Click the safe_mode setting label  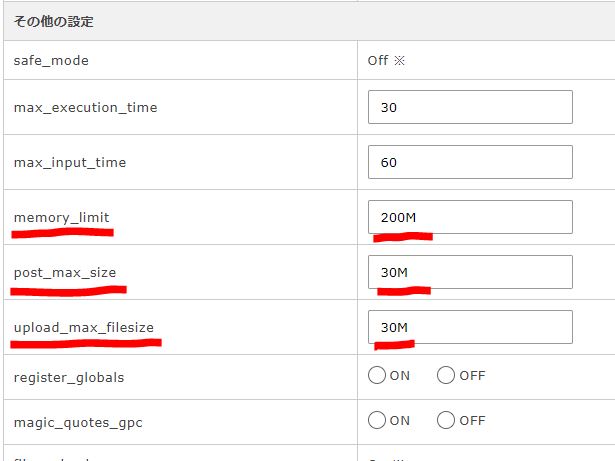point(51,61)
